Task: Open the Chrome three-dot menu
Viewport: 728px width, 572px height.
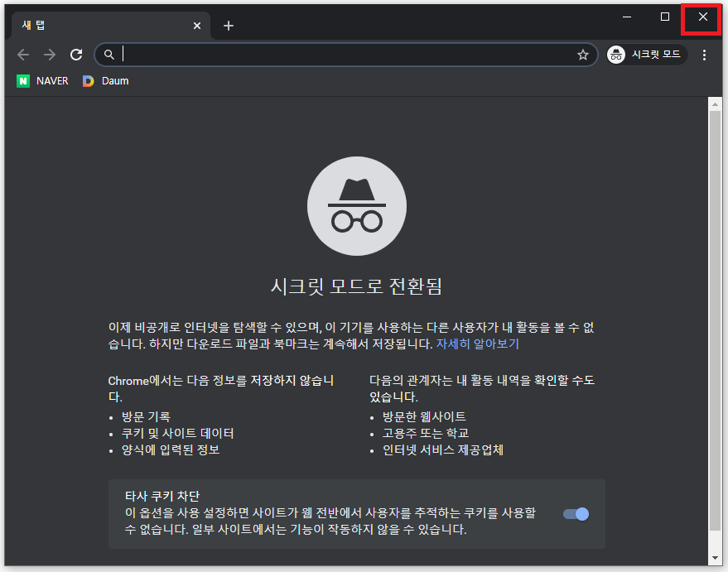Action: [704, 55]
